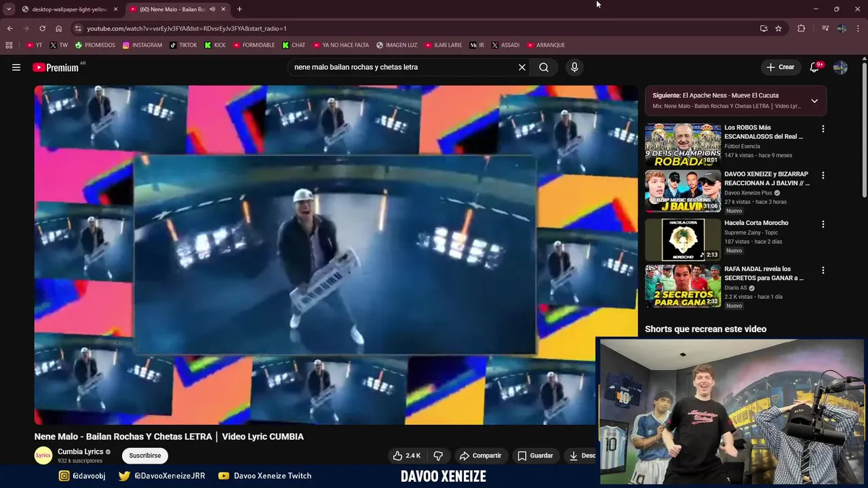
Task: Open options for DAVOO XENEIZE y BIZARRAP video
Action: click(x=823, y=175)
